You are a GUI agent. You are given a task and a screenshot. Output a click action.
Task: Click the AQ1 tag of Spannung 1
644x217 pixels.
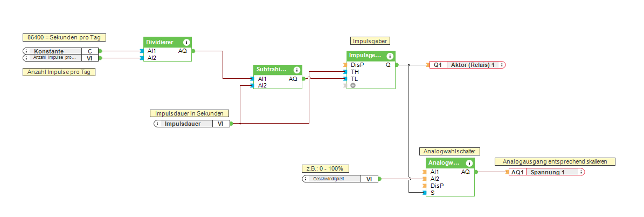click(517, 172)
